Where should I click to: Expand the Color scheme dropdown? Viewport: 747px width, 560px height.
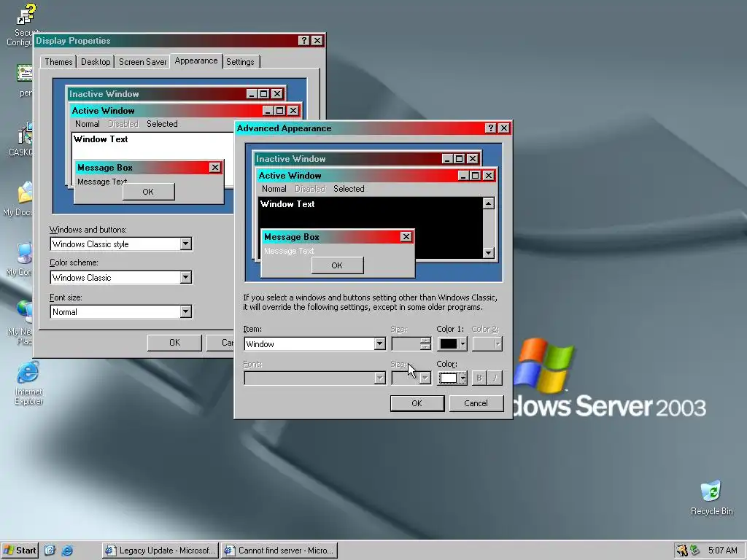pyautogui.click(x=186, y=277)
